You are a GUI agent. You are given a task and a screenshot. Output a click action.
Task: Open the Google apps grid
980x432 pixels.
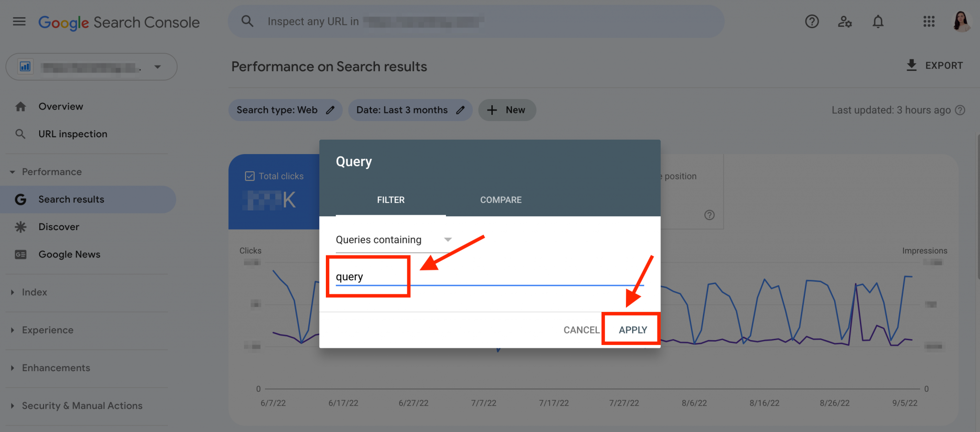tap(928, 22)
